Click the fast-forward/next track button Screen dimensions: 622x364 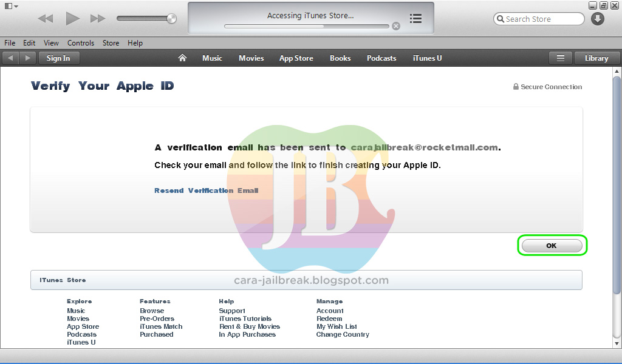coord(98,18)
